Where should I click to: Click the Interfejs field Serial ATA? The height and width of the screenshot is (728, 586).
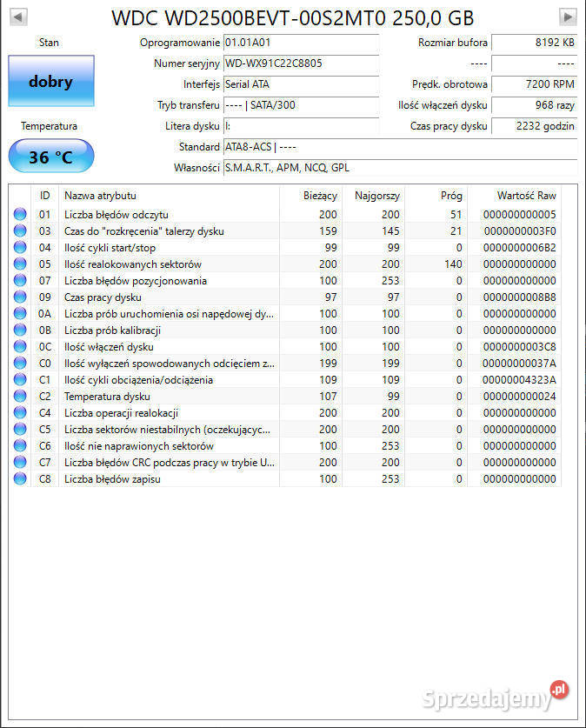[301, 84]
